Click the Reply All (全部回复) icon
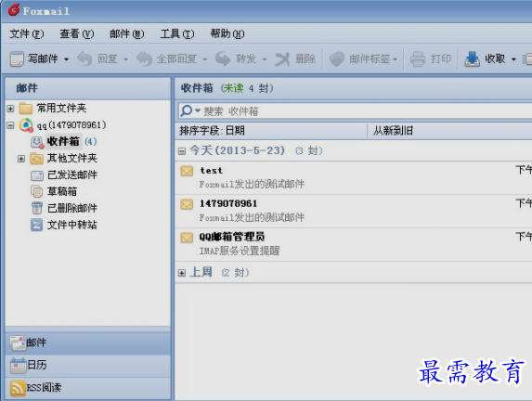532x401 pixels. point(145,59)
